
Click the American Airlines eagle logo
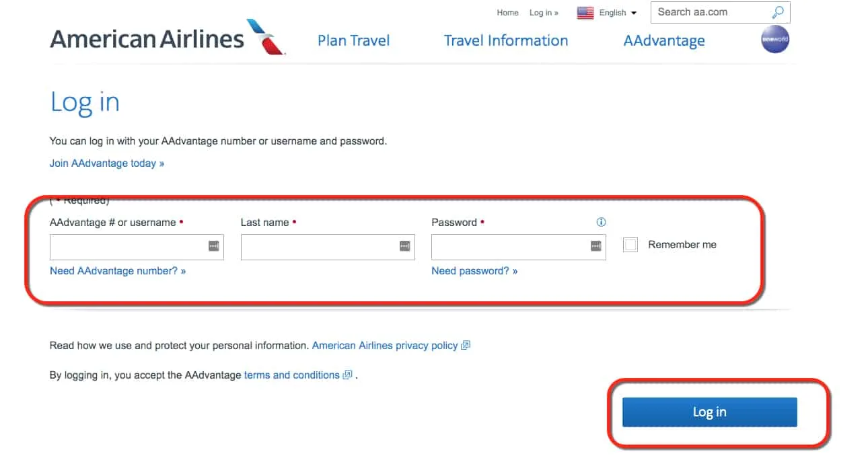267,36
